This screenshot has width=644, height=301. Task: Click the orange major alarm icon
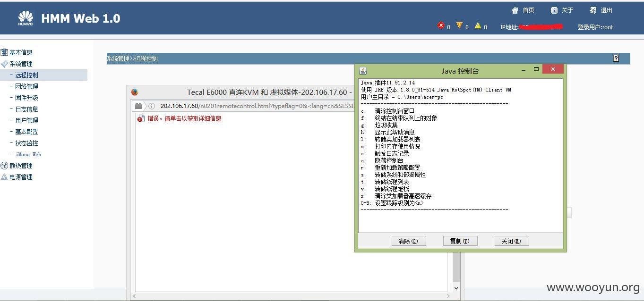[459, 25]
